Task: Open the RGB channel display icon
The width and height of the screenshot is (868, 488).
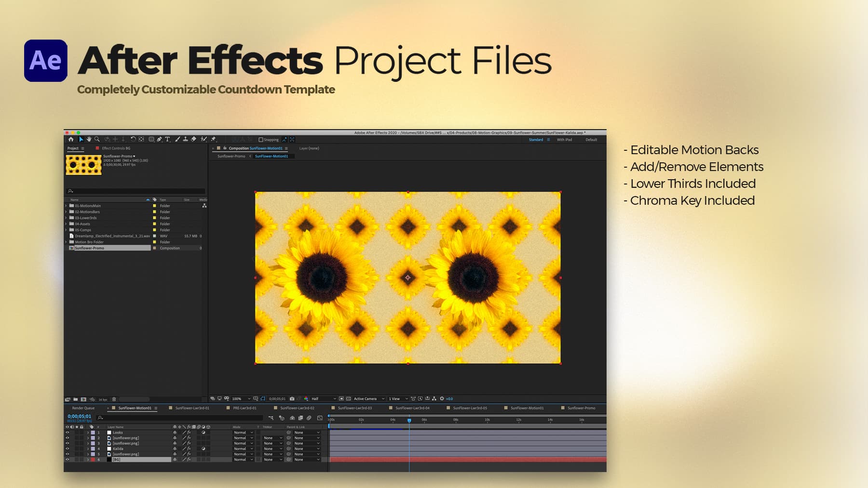Action: point(306,399)
